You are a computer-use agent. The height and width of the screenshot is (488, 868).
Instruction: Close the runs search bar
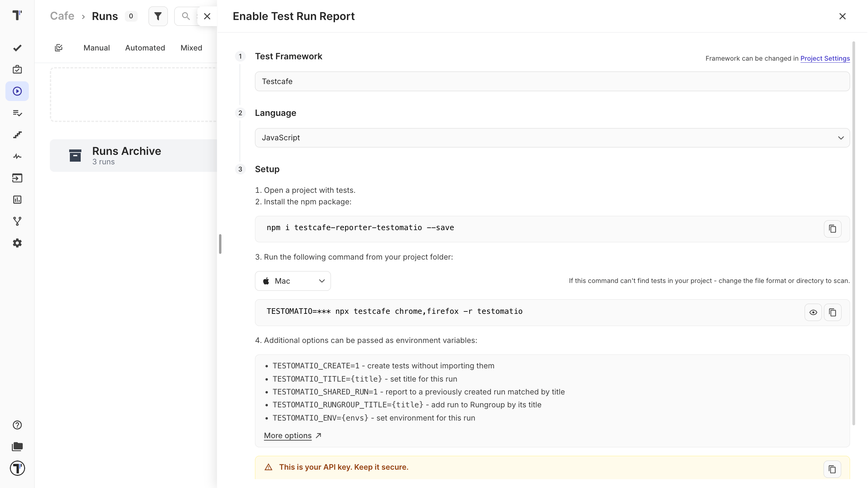coord(207,16)
